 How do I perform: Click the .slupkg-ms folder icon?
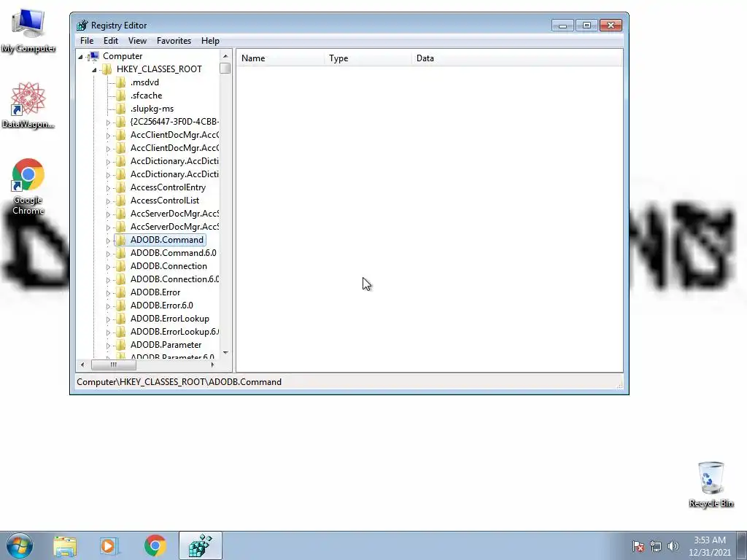(x=121, y=109)
